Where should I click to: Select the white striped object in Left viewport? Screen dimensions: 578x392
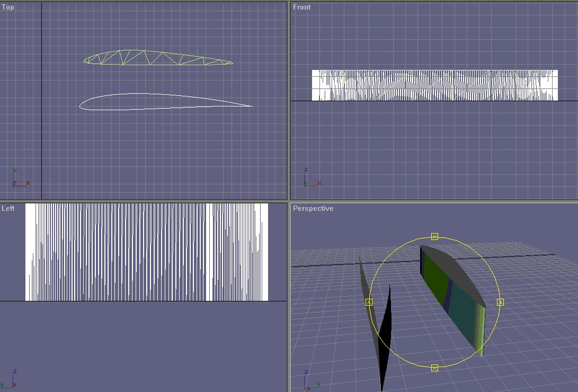click(x=147, y=252)
